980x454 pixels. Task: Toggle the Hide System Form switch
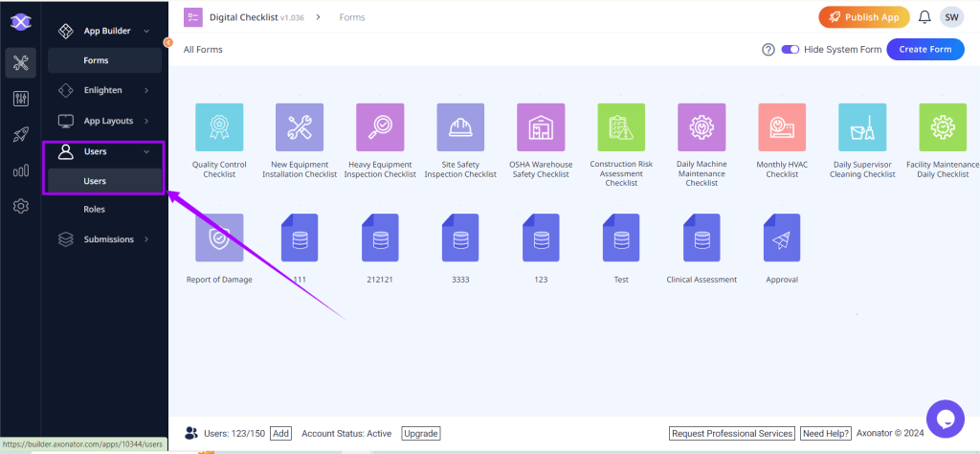791,50
